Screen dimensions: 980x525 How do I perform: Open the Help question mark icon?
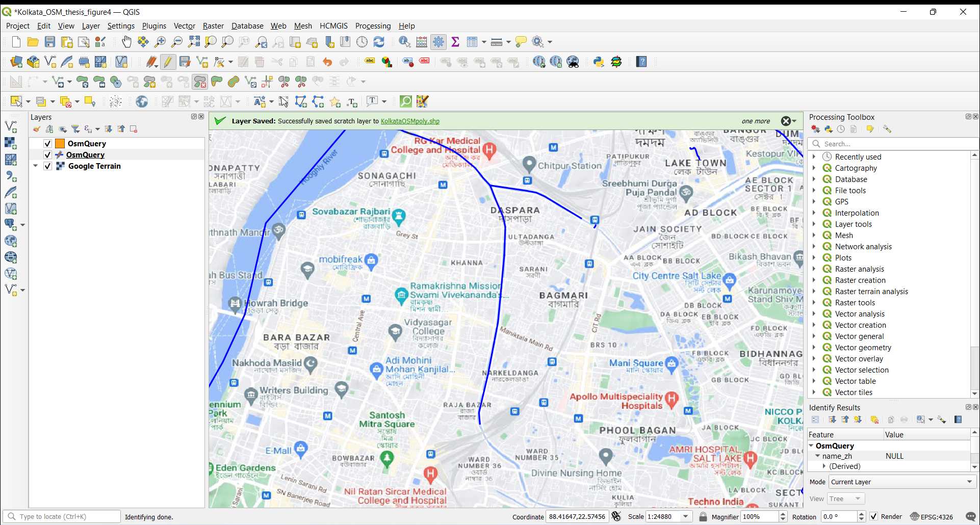[642, 62]
